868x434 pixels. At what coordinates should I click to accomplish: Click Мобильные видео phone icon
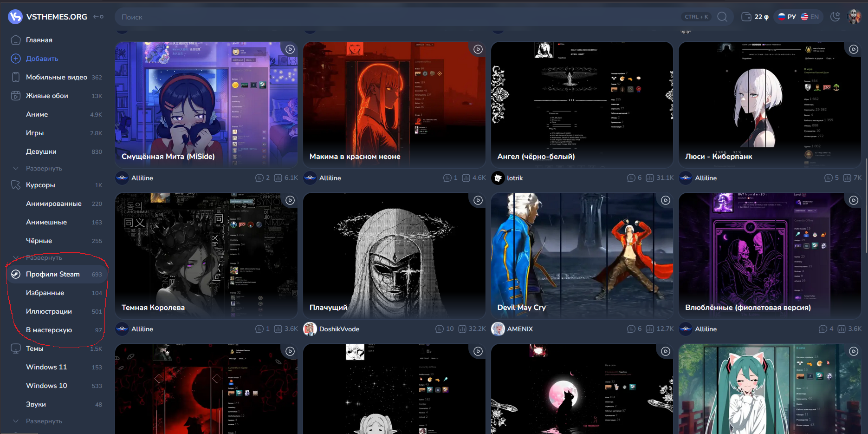coord(16,77)
